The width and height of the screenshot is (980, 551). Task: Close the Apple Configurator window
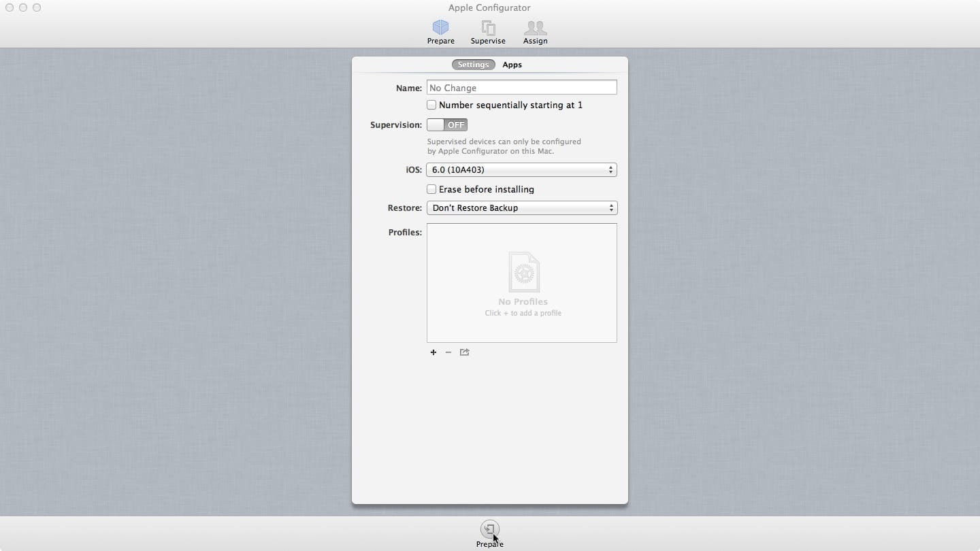pos(10,7)
